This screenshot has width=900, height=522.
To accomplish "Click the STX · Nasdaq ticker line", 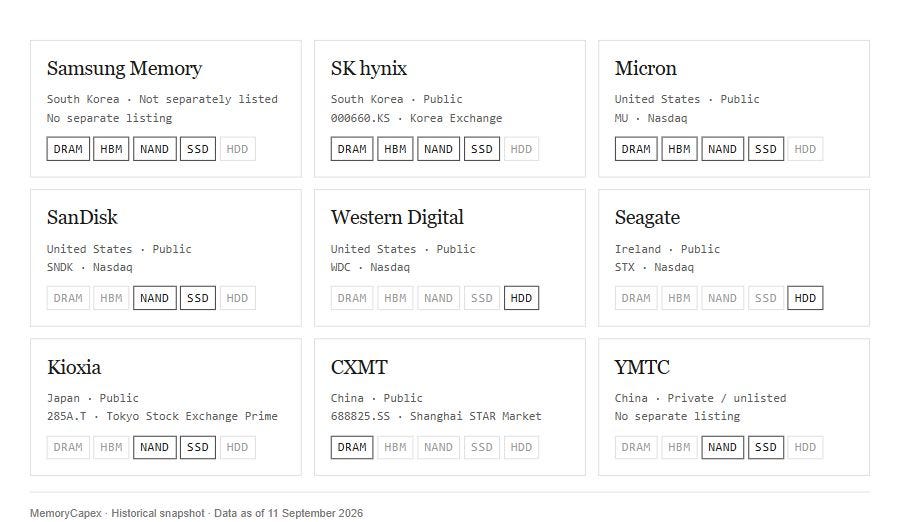I will pos(654,267).
